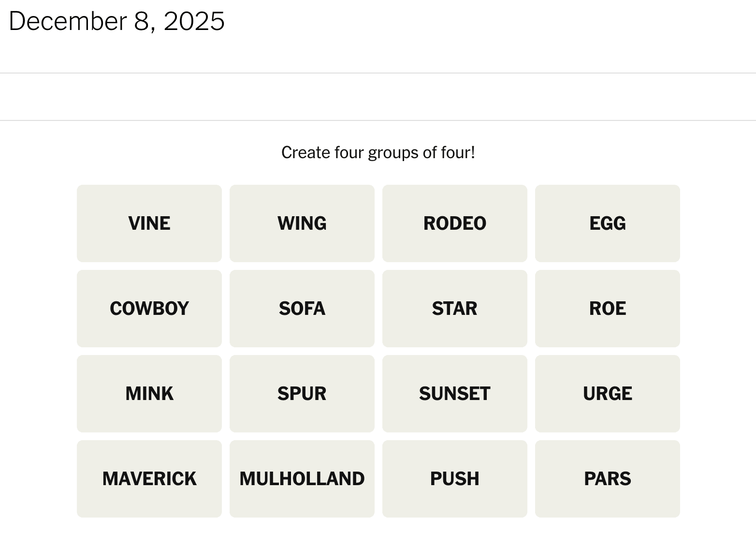756x534 pixels.
Task: Pick the URGE word tile
Action: (x=607, y=394)
